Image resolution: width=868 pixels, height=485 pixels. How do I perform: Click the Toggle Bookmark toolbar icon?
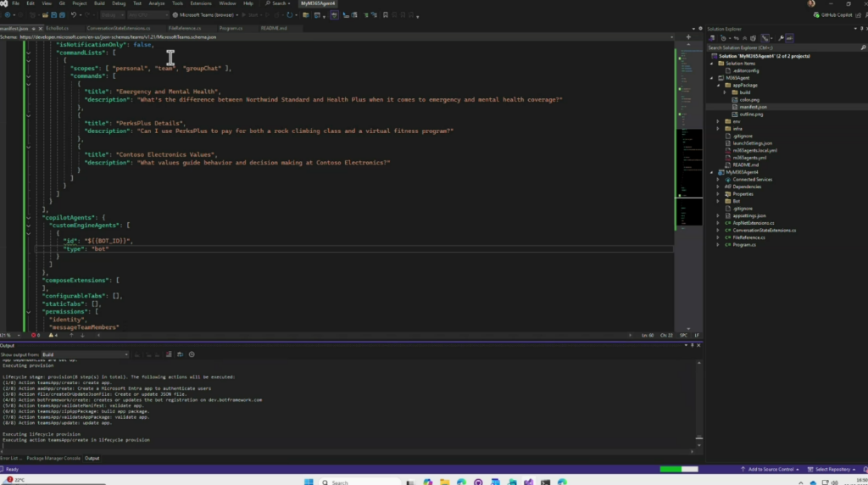point(386,15)
